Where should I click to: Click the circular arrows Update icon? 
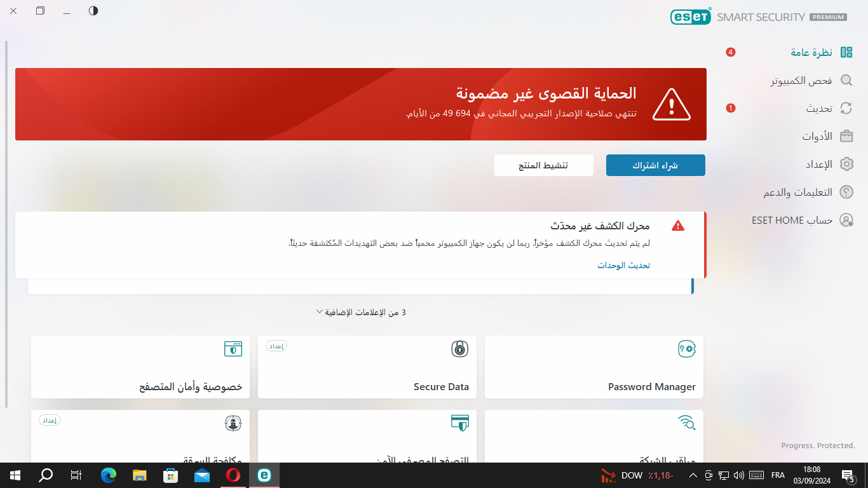click(846, 109)
